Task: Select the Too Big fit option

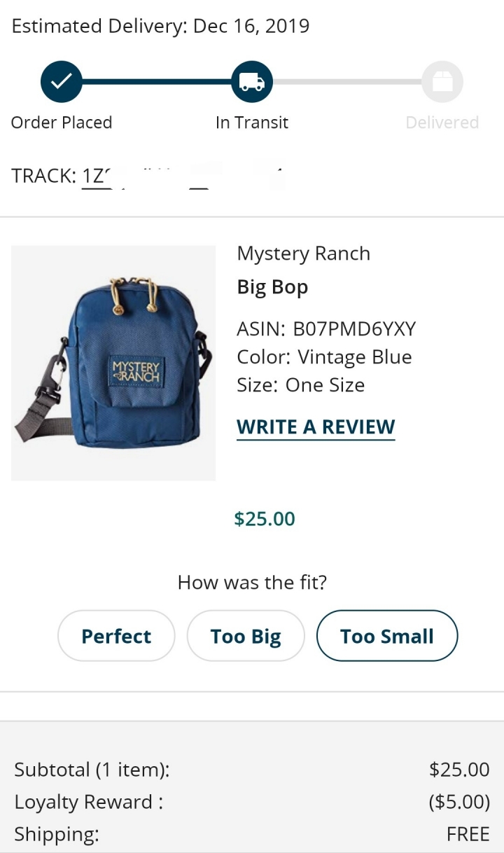Action: point(246,636)
